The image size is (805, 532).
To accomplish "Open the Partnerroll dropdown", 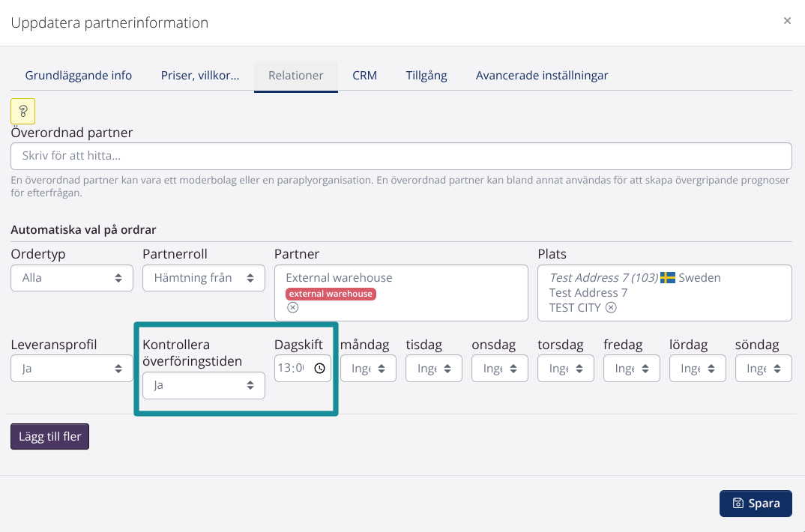I will 204,278.
